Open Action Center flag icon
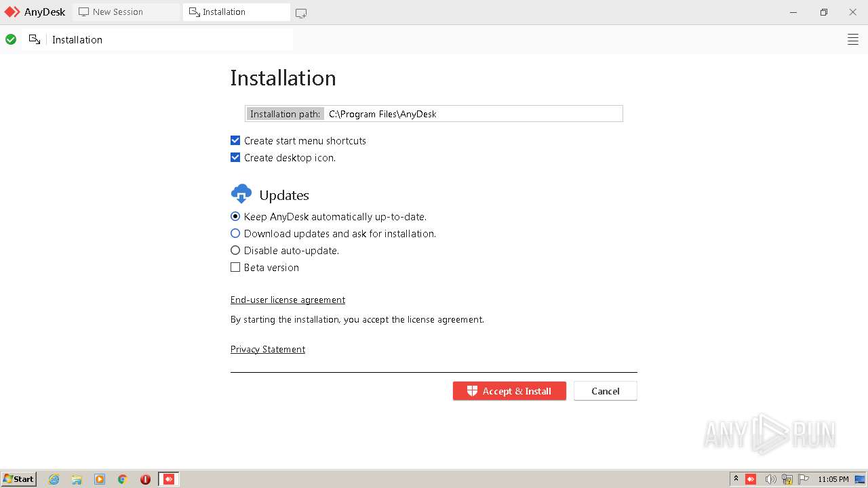 (804, 479)
